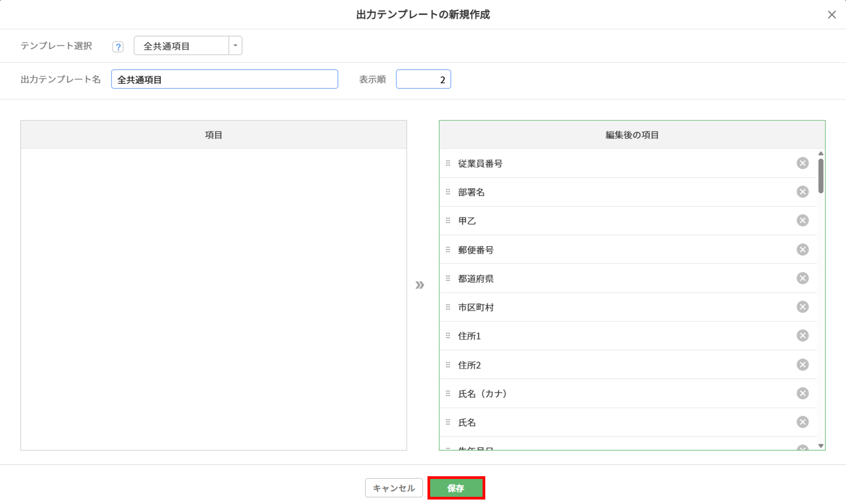Click the double-arrow move items icon
Viewport: 846px width, 504px height.
click(419, 285)
